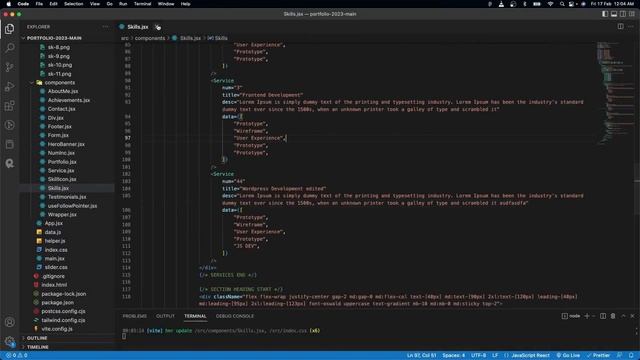640x360 pixels.
Task: Open the Terminal menu in menu bar
Action: 142,4
